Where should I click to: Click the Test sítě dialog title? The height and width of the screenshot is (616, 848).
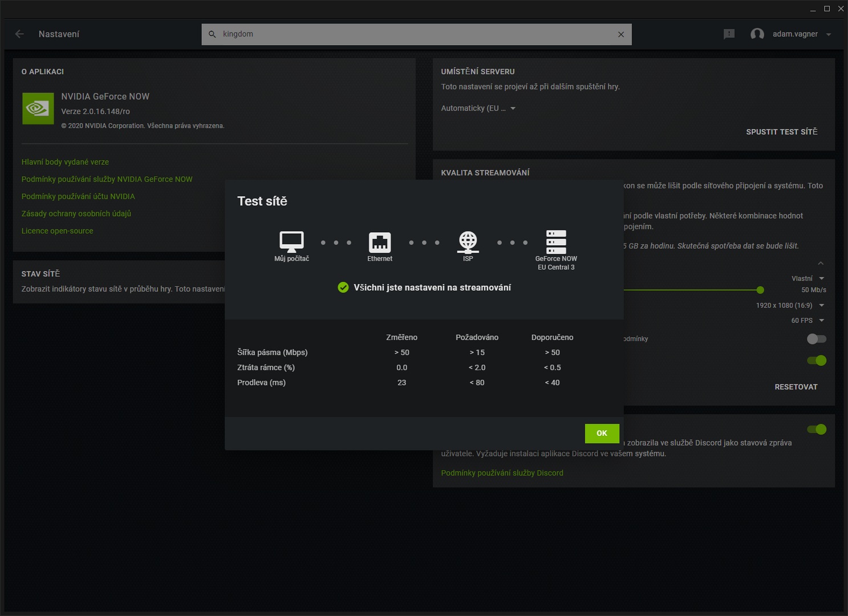tap(262, 201)
